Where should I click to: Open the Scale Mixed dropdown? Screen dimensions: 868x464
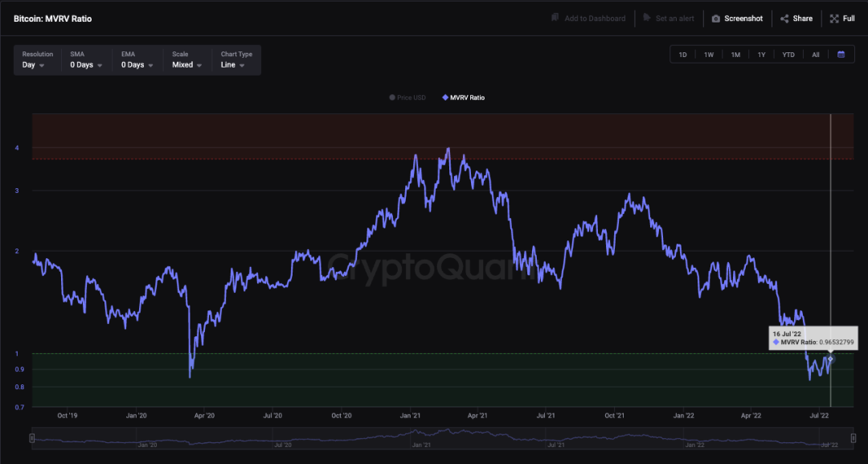[187, 65]
